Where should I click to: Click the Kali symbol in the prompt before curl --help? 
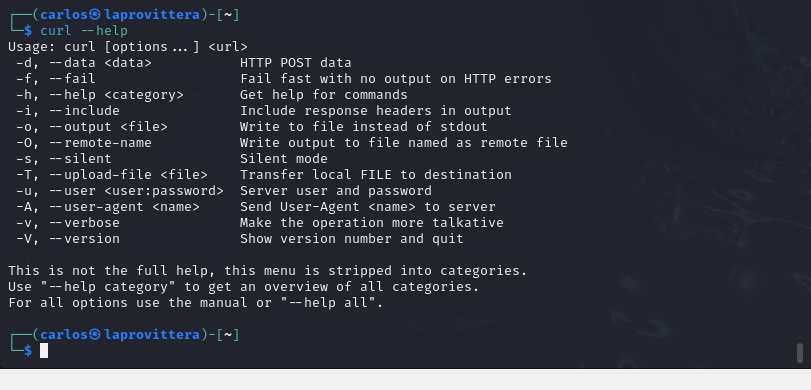[95, 15]
